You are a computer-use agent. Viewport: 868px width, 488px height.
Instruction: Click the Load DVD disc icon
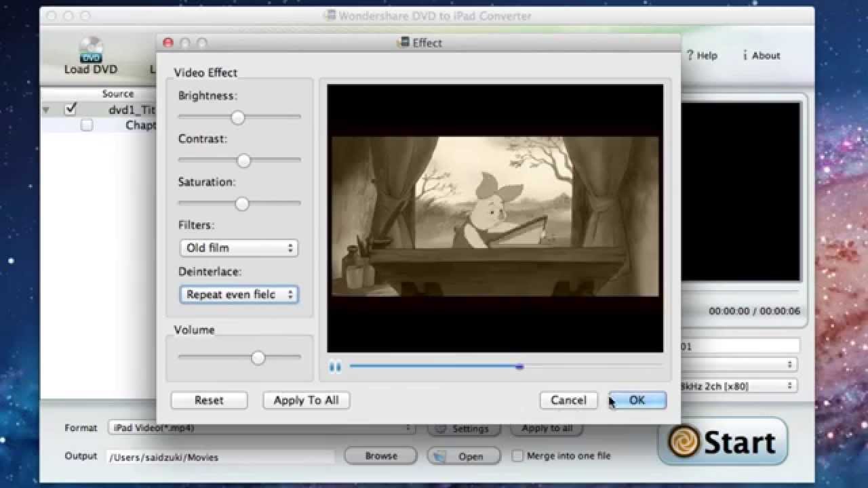coord(91,49)
